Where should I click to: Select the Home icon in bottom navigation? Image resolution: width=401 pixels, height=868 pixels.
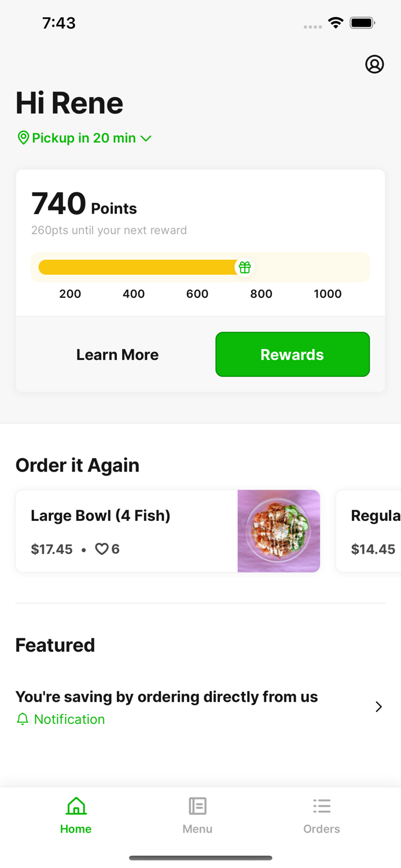click(76, 805)
